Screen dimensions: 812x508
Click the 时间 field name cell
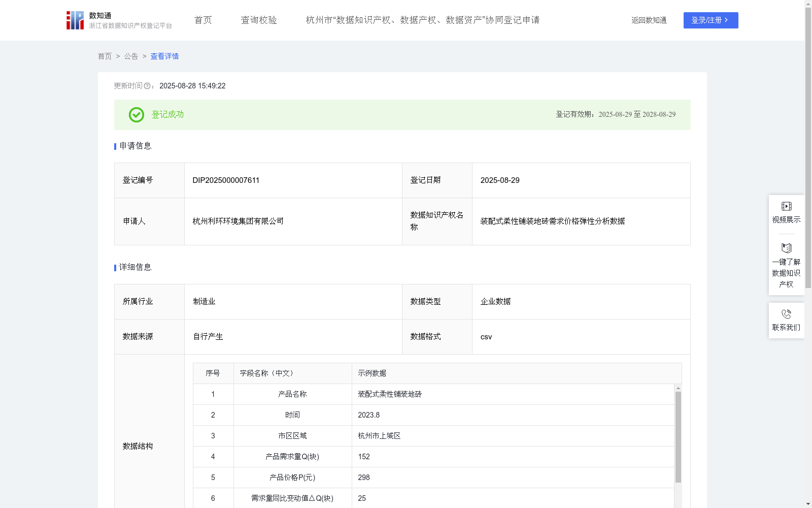click(292, 415)
